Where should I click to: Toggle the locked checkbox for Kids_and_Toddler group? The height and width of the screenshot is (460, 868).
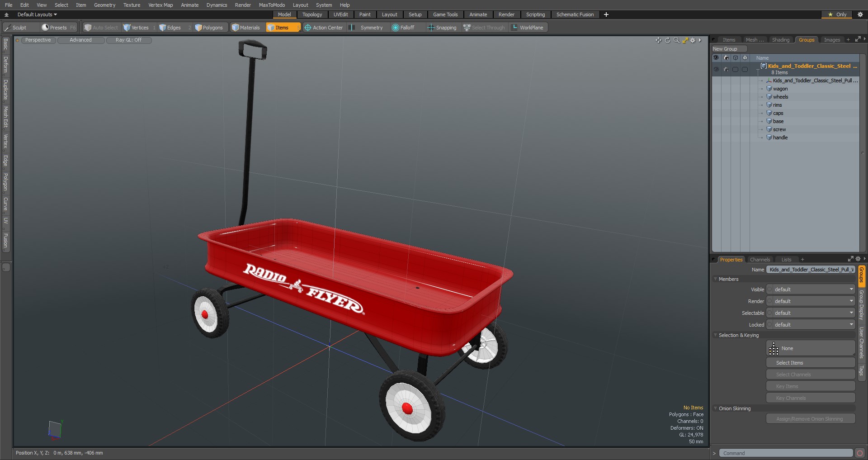(745, 69)
